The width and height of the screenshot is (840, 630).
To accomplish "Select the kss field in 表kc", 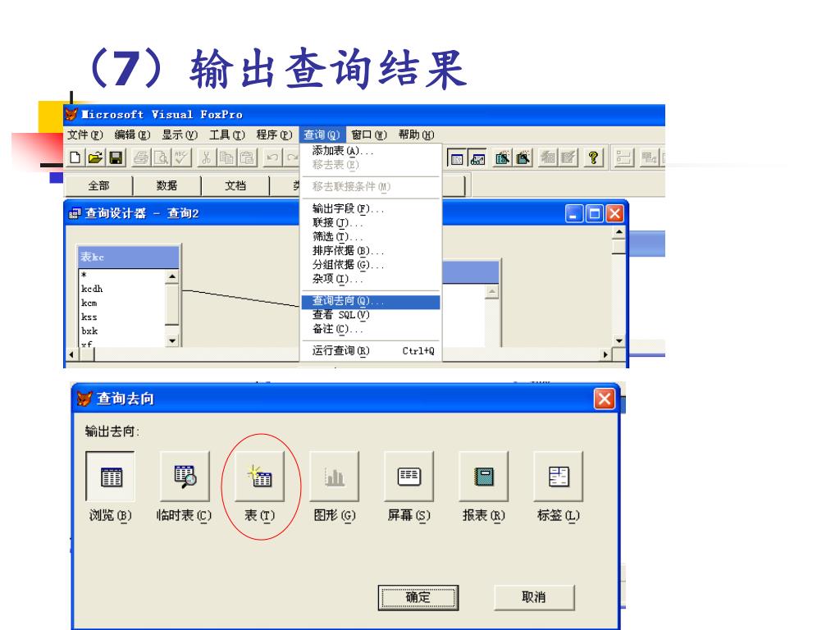I will click(121, 317).
